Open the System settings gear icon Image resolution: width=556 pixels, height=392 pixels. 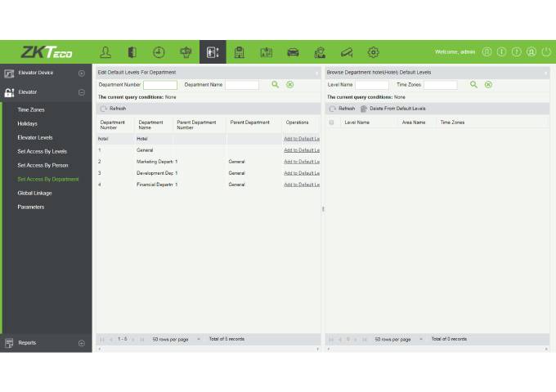click(x=373, y=52)
